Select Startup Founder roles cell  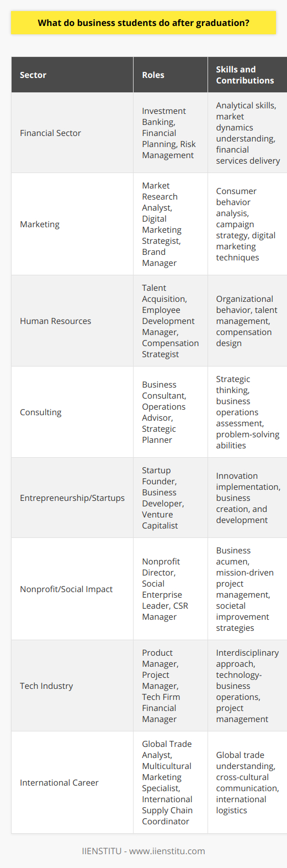coord(170,498)
